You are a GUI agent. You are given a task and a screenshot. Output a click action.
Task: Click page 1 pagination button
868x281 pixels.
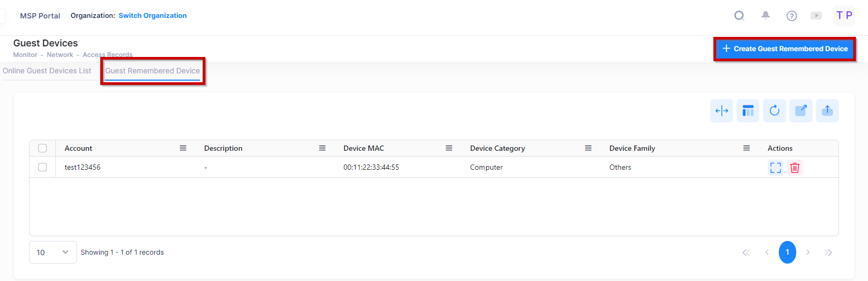pyautogui.click(x=787, y=252)
